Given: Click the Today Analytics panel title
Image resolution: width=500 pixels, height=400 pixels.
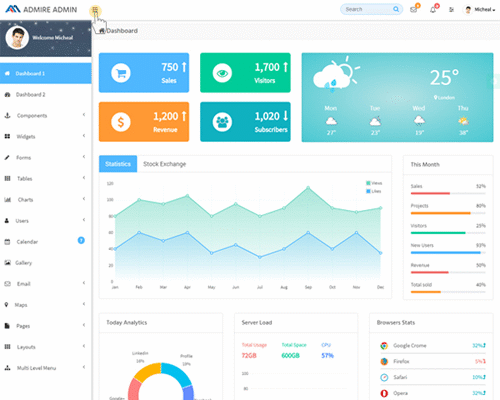Looking at the screenshot, I should 127,322.
